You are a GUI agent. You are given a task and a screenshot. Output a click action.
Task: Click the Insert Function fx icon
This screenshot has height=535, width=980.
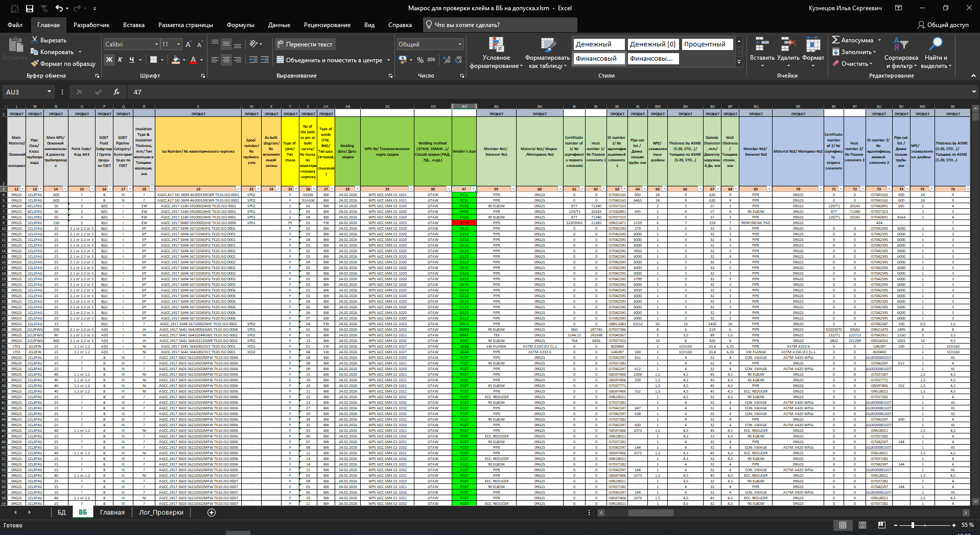pyautogui.click(x=116, y=92)
